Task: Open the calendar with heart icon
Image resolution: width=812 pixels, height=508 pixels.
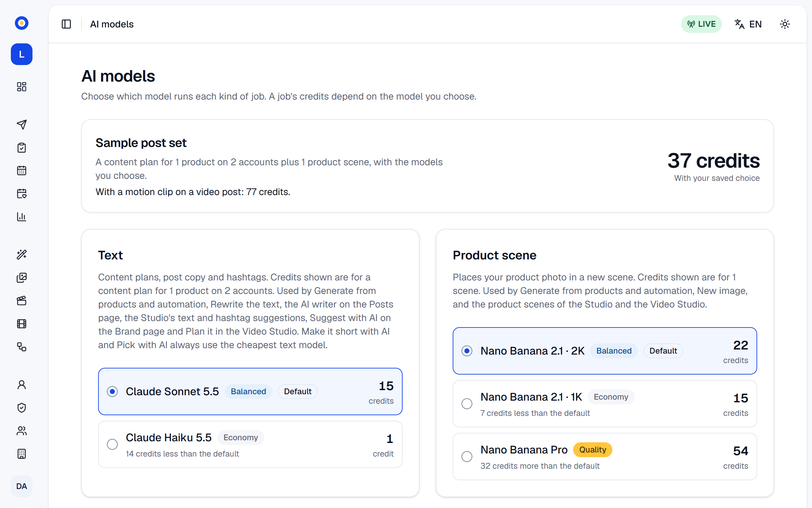Action: point(22,194)
